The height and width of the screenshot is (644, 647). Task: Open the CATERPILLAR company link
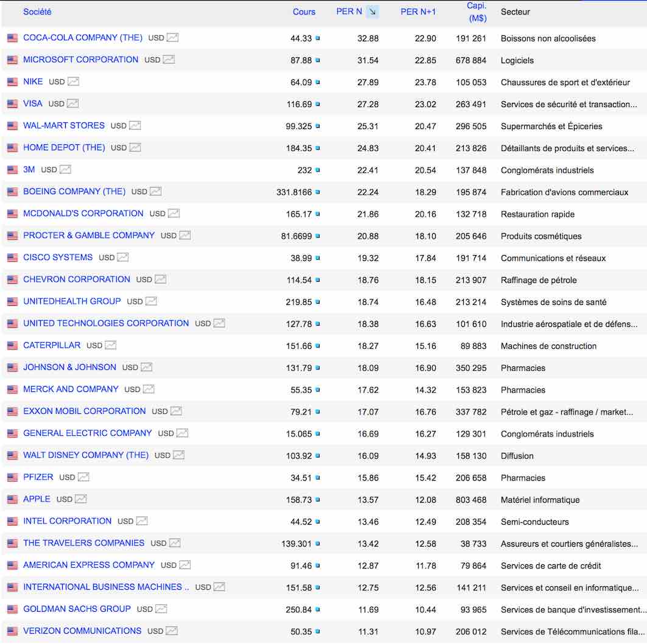coord(52,345)
